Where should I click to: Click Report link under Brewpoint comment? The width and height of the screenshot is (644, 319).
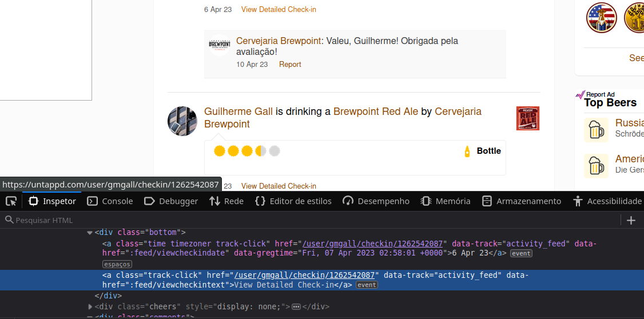(290, 65)
